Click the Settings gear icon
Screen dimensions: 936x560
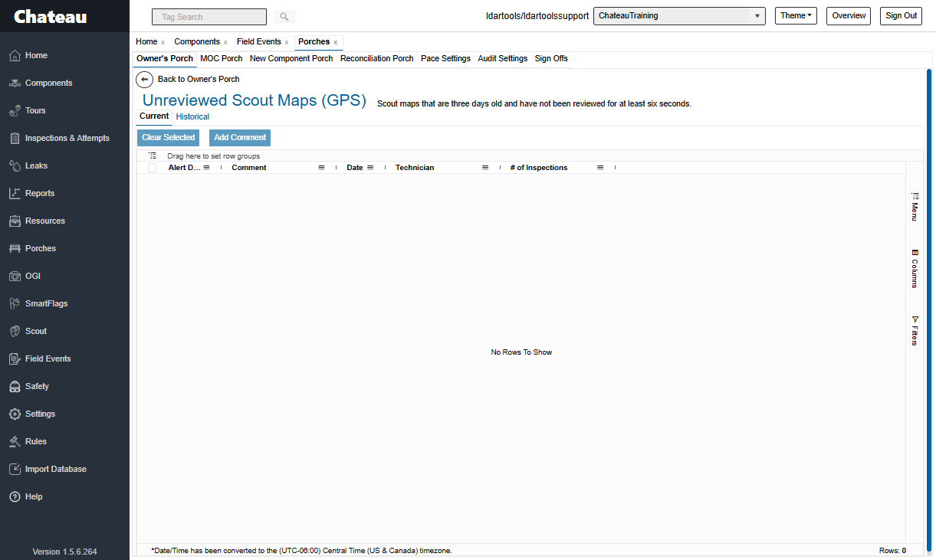(15, 414)
